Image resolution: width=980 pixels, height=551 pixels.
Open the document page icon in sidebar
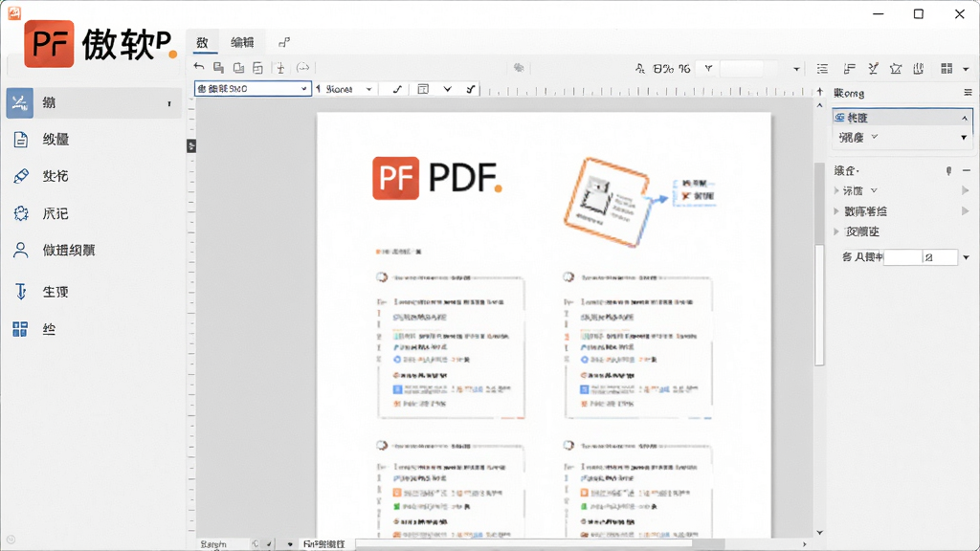coord(20,140)
